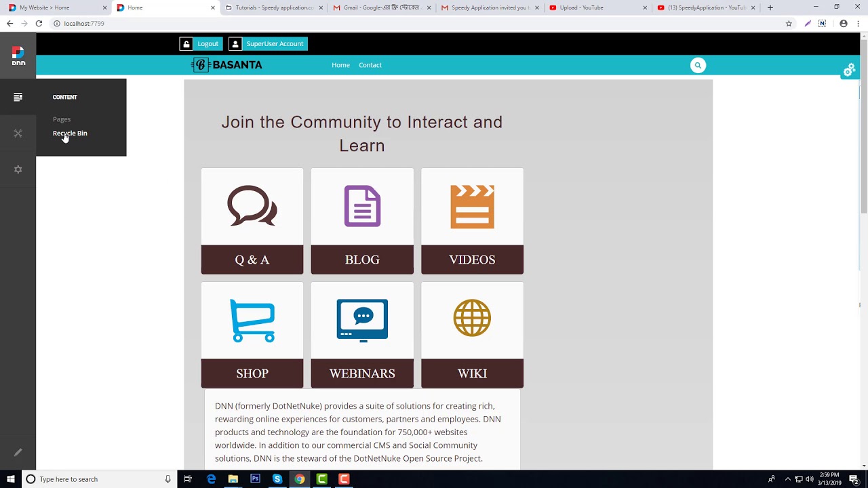868x488 pixels.
Task: Click the Basanta site logo
Action: point(226,65)
